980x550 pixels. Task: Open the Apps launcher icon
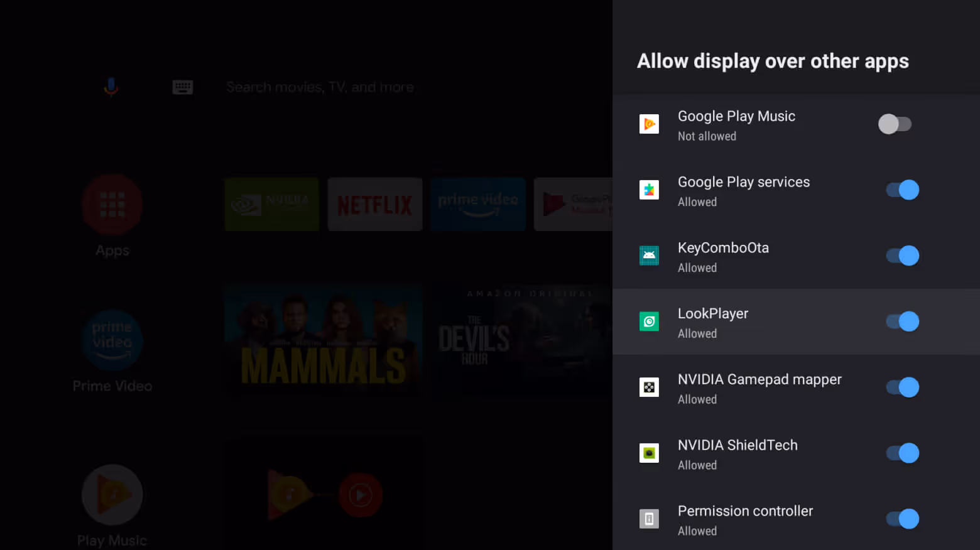[112, 205]
